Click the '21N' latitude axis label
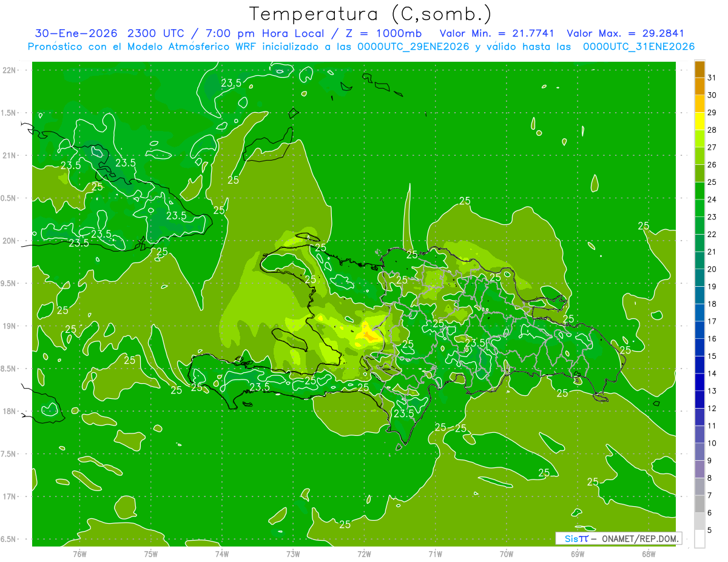Image resolution: width=728 pixels, height=562 pixels. pos(9,155)
